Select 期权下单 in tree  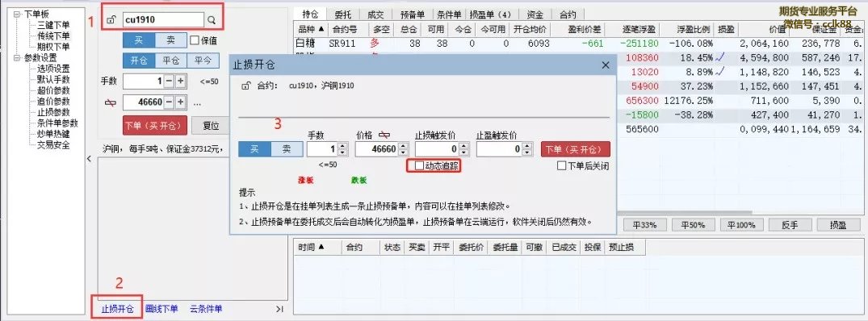tap(53, 47)
